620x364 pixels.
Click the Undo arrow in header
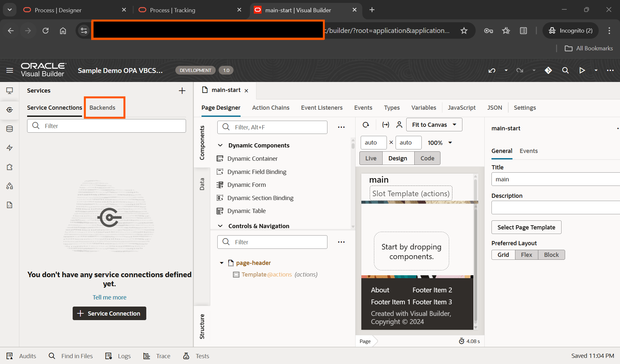(x=492, y=70)
